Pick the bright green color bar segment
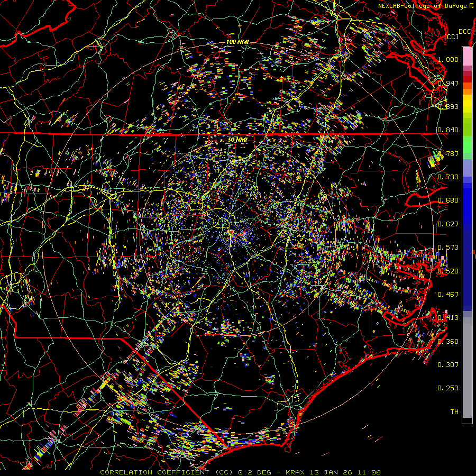Screen dimensions: 476x476 pos(467,144)
